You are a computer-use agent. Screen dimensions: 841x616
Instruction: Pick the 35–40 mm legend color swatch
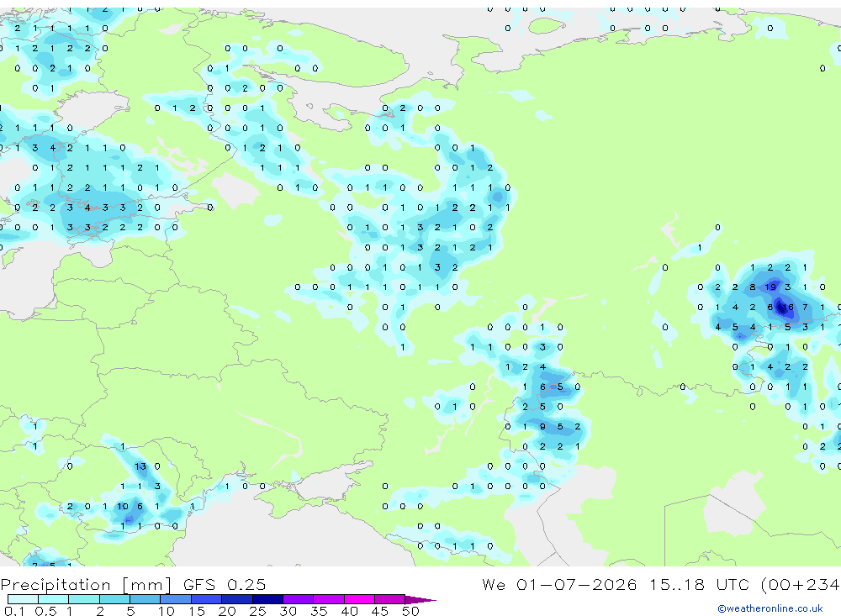point(328,599)
